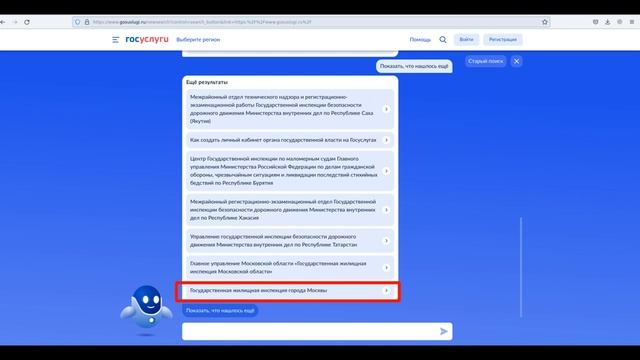Click the padlock site info icon
This screenshot has width=640, height=360.
pos(87,22)
